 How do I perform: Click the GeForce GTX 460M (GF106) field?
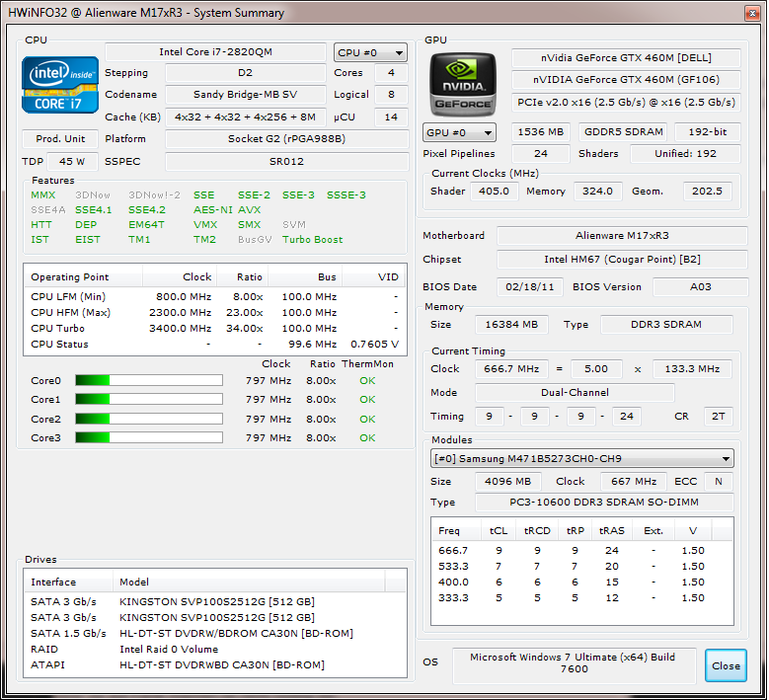(626, 79)
